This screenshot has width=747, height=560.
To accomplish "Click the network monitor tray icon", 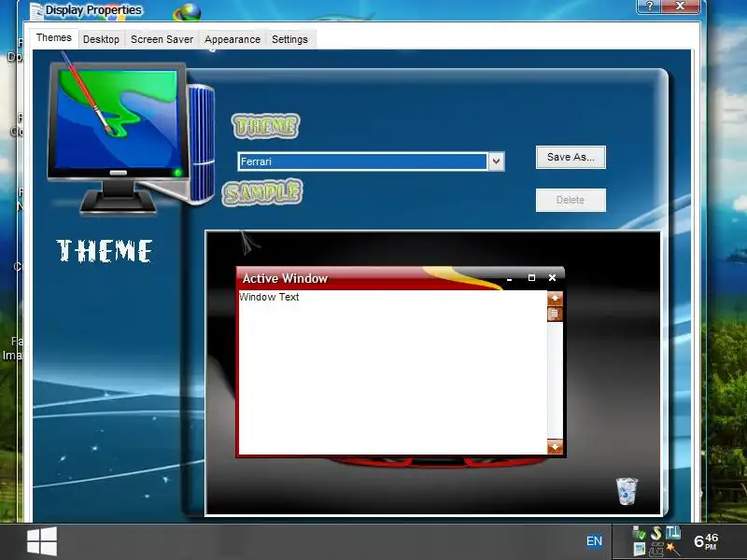I will click(640, 550).
